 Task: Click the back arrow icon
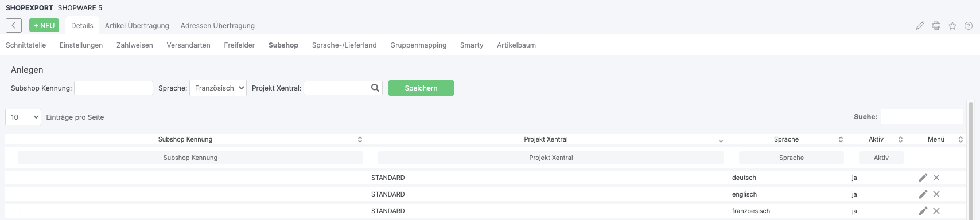click(x=14, y=25)
